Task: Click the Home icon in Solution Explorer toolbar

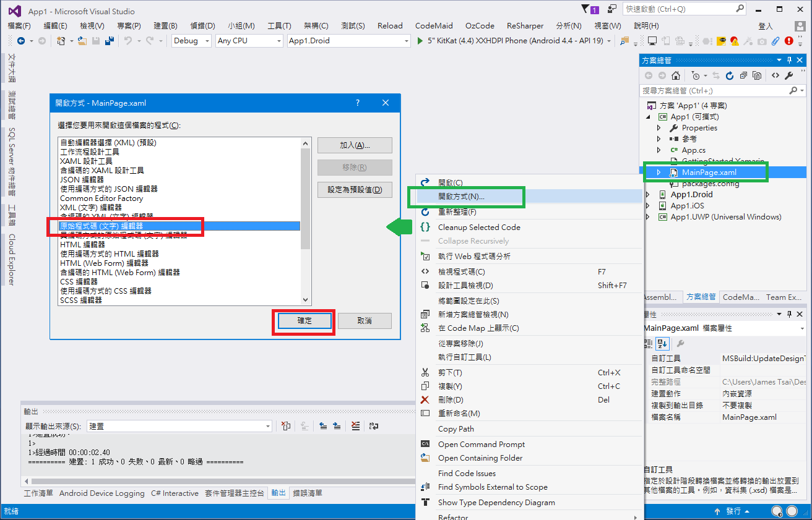Action: click(x=676, y=75)
